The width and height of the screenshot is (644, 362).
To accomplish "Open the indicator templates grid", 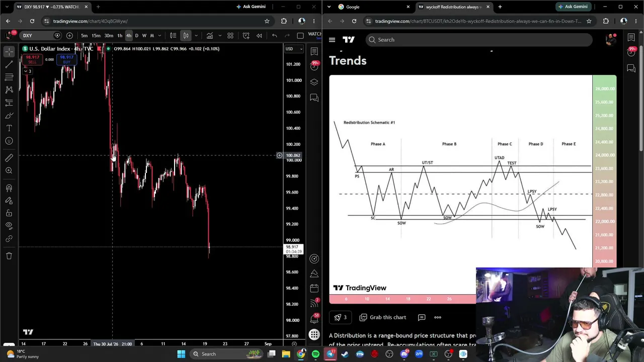I will coord(230,36).
